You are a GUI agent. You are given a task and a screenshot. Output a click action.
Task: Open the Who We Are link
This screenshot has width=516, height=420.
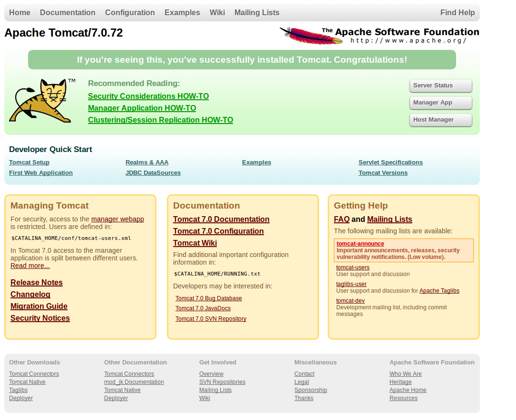pyautogui.click(x=405, y=374)
